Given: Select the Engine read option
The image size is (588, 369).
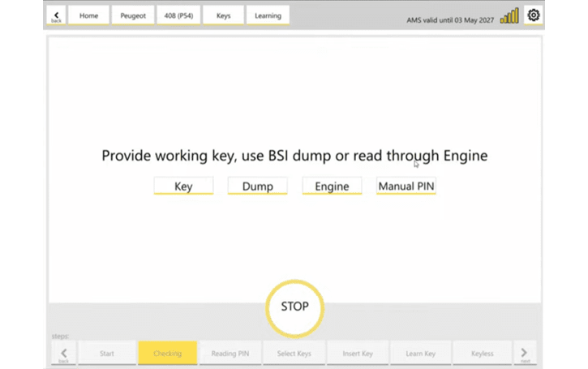Looking at the screenshot, I should (x=332, y=187).
